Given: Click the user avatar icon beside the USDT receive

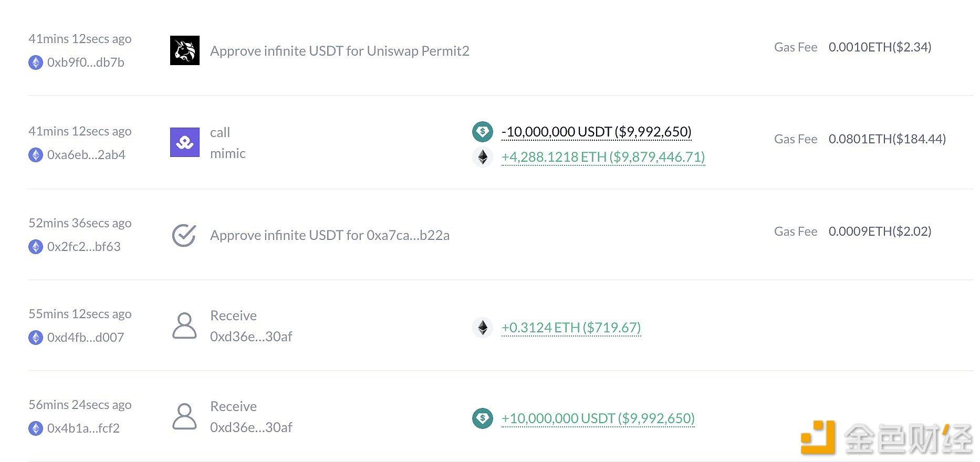Looking at the screenshot, I should click(184, 417).
